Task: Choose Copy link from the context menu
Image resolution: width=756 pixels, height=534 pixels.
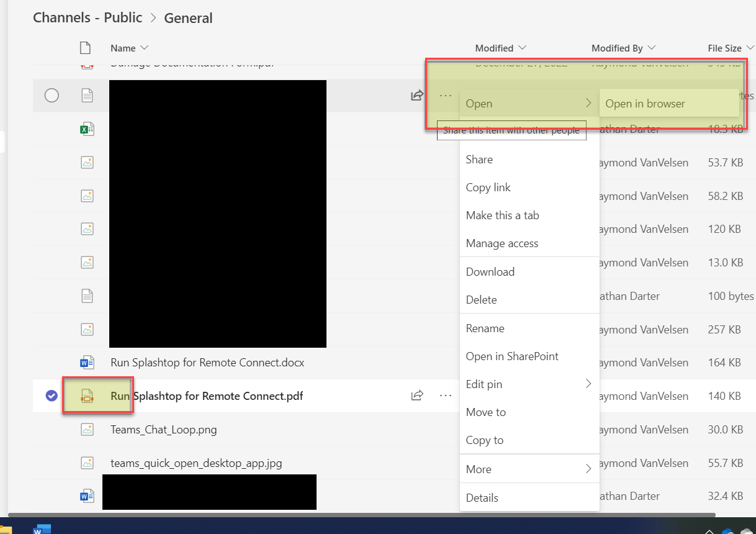Action: [529, 188]
